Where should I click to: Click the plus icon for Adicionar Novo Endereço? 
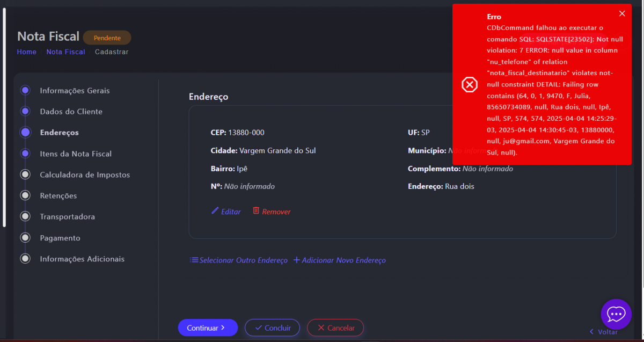coord(296,260)
